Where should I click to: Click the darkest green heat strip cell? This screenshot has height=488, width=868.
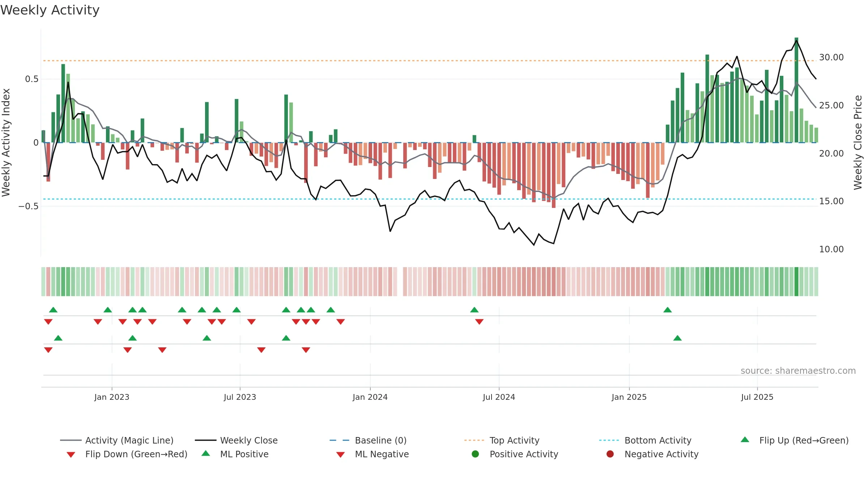click(x=796, y=282)
